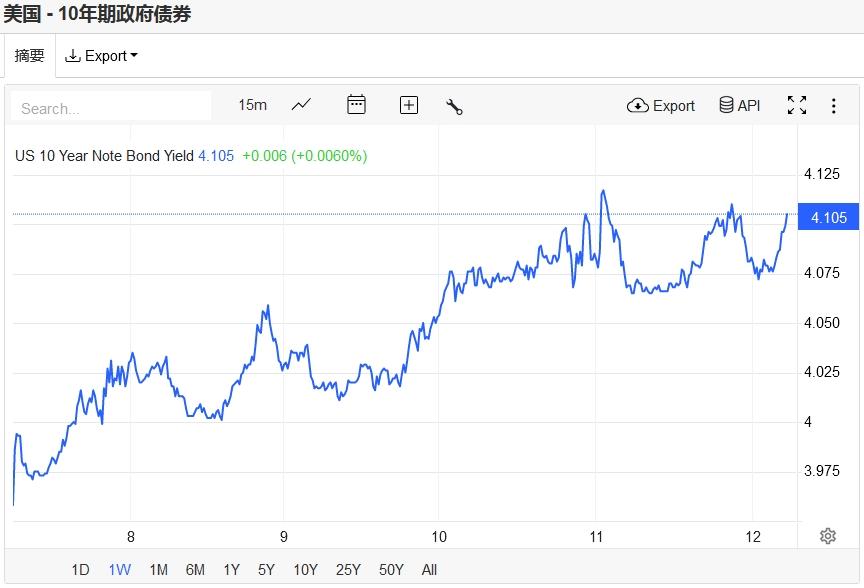Image resolution: width=864 pixels, height=588 pixels.
Task: Select the 5Y time range
Action: 266,570
